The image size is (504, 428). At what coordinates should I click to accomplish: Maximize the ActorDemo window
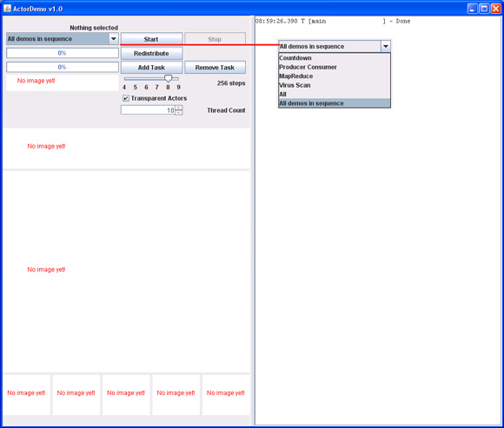click(x=484, y=9)
